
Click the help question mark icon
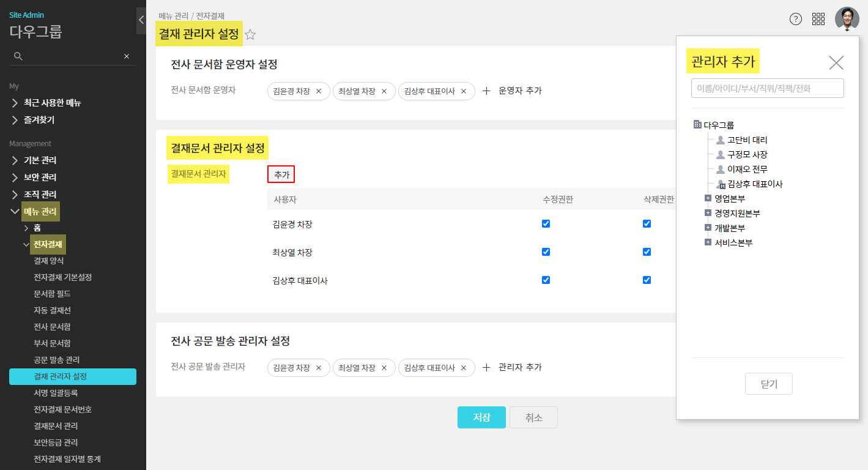(x=795, y=19)
